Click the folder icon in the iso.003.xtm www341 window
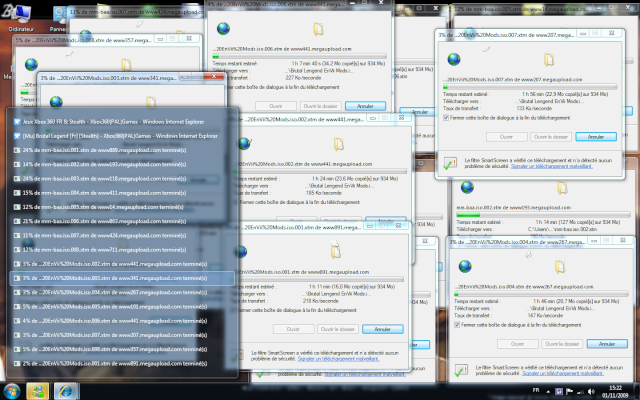 click(151, 102)
